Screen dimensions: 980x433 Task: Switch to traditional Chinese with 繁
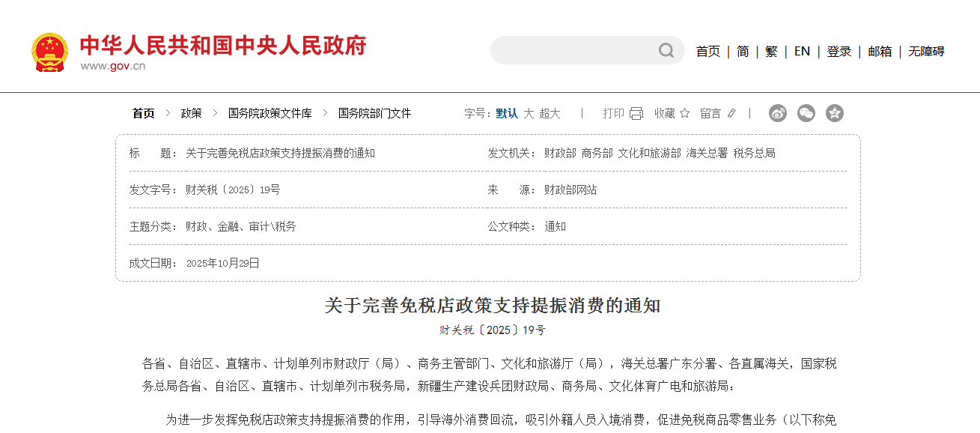(x=771, y=51)
